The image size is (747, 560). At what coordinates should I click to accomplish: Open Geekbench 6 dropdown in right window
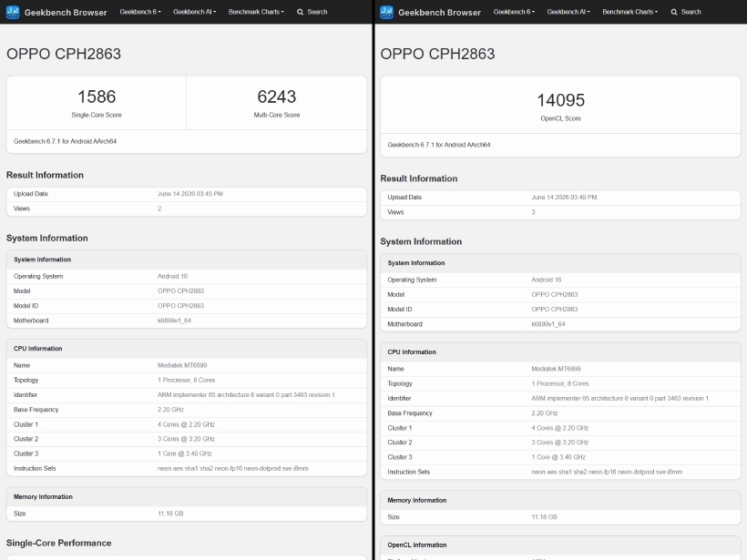click(514, 12)
